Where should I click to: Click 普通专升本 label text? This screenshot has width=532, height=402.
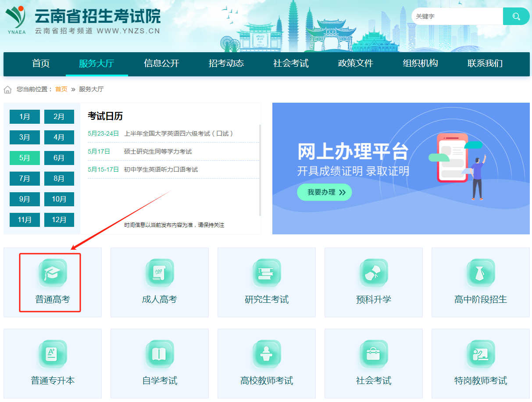coord(53,381)
